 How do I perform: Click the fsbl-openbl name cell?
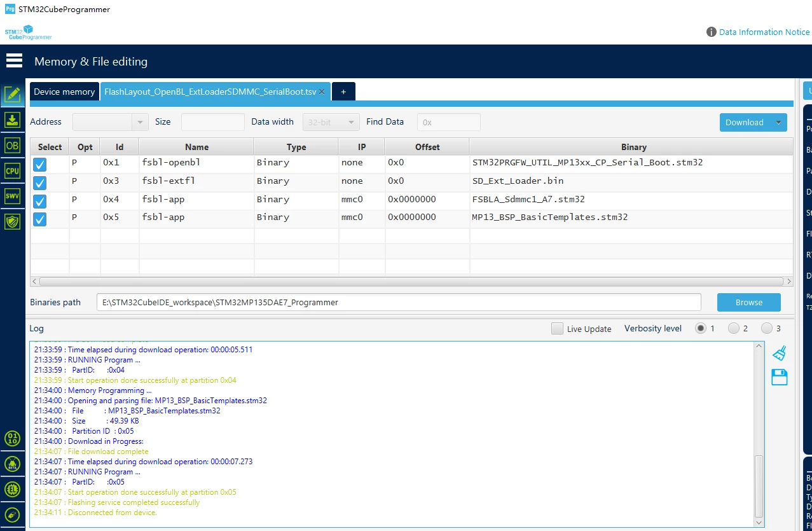tap(196, 163)
